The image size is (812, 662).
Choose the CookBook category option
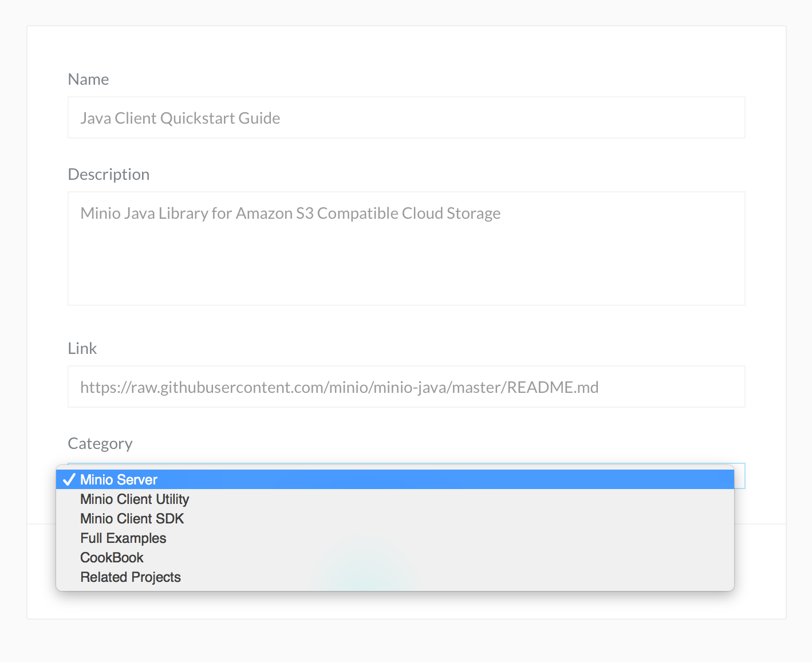(x=112, y=558)
